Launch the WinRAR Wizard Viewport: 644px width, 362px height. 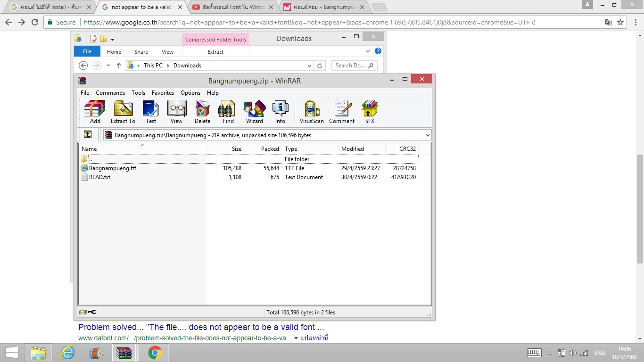click(x=255, y=112)
